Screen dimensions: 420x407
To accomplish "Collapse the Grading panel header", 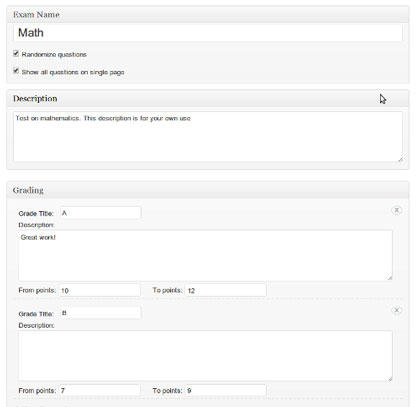I will pyautogui.click(x=208, y=190).
